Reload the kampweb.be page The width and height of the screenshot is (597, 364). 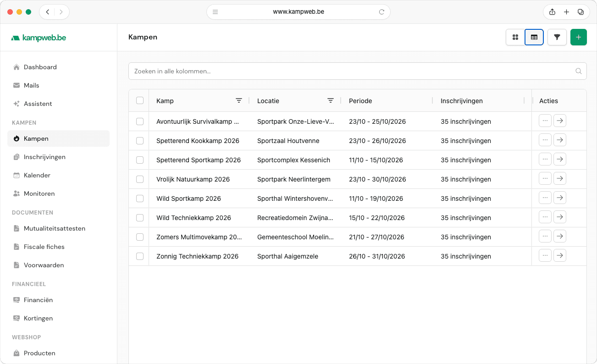(x=381, y=12)
